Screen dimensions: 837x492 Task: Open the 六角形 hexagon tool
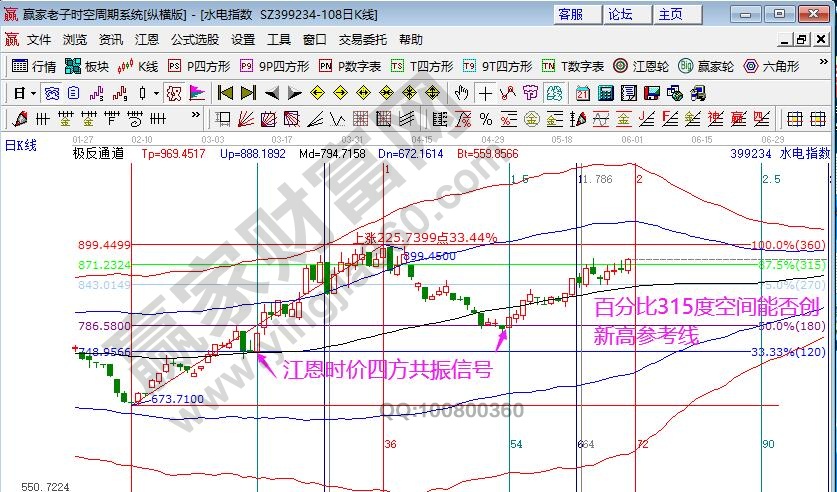click(x=770, y=66)
